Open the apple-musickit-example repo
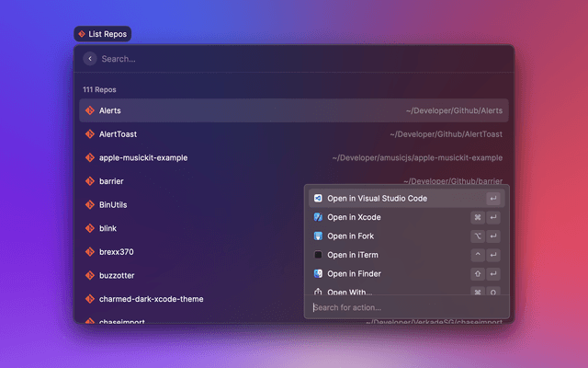Viewport: 588px width, 368px height. pyautogui.click(x=143, y=157)
